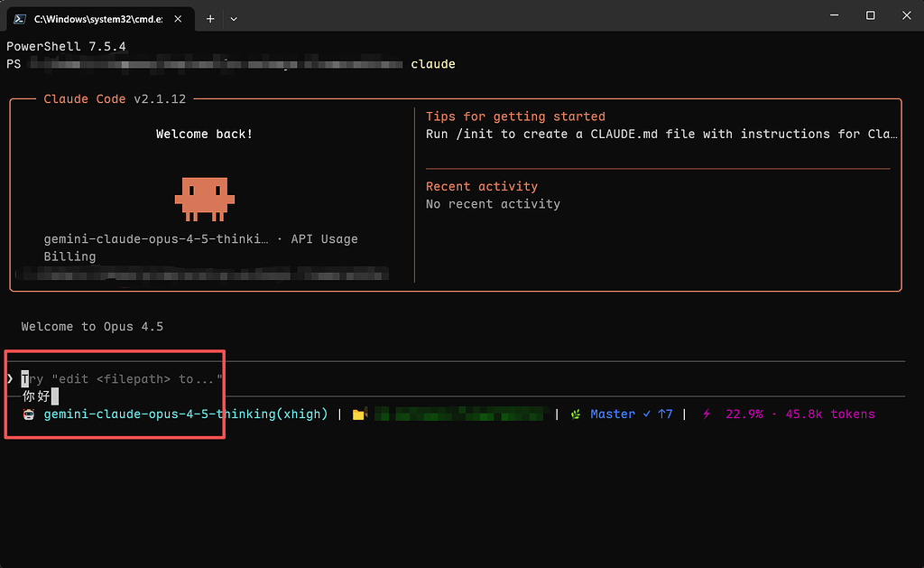This screenshot has height=568, width=924.
Task: Click the "Tips for getting started" heading
Action: (515, 116)
